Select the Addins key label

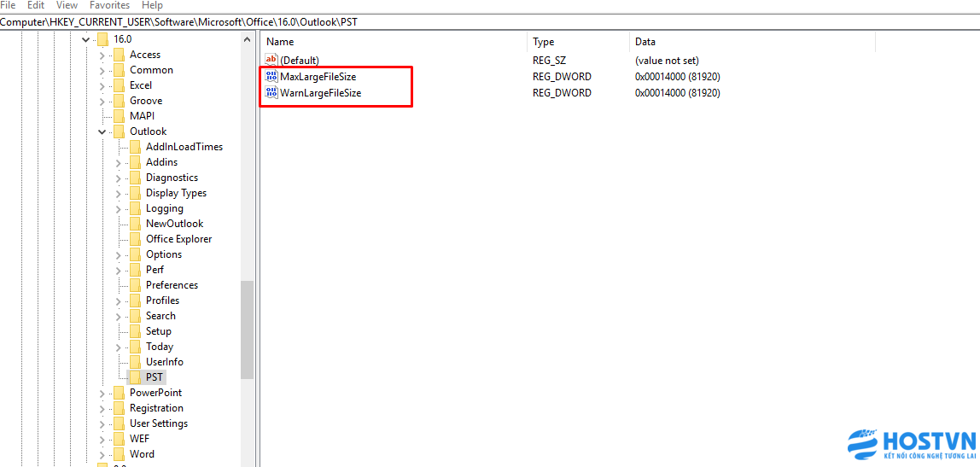click(161, 162)
